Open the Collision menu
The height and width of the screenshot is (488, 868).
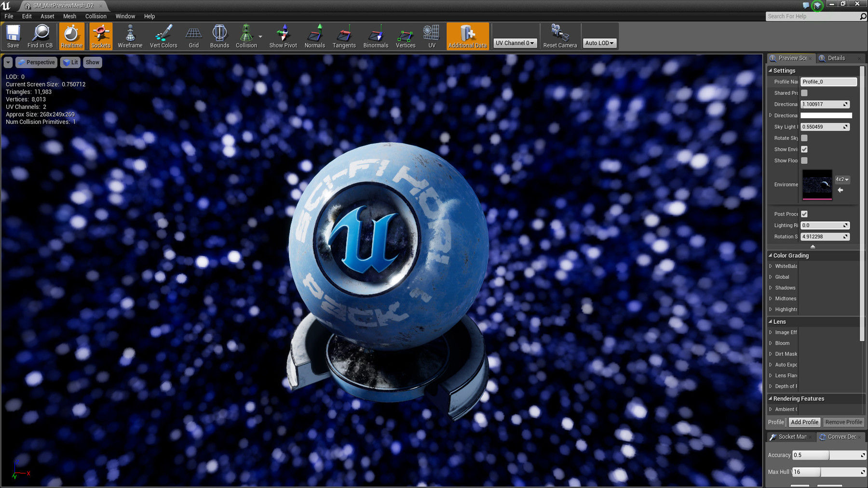(96, 16)
